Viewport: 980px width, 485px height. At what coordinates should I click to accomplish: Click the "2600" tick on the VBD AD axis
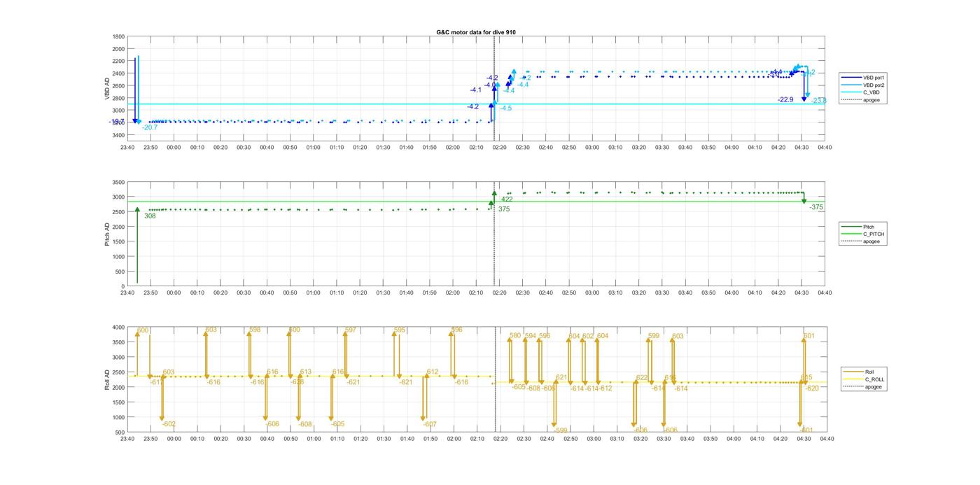(x=118, y=86)
